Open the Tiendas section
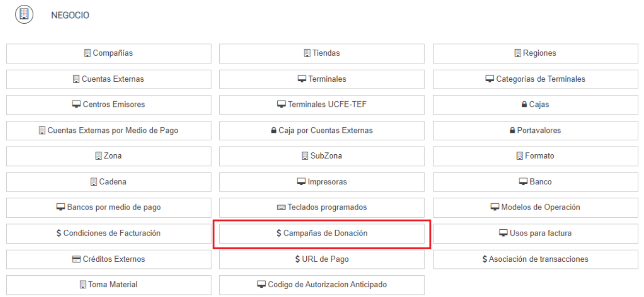Screen dimensions: 644x297 322,53
